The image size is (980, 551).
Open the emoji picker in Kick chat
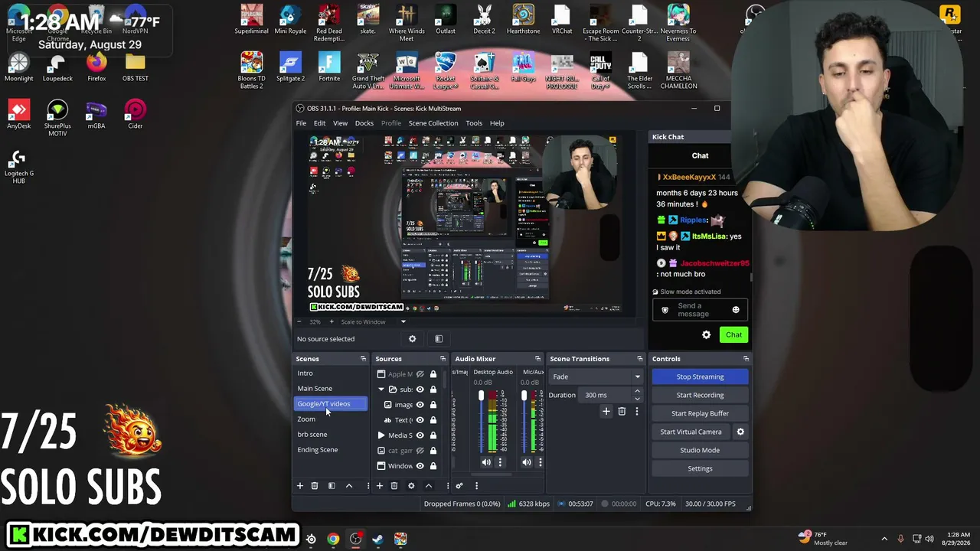point(736,310)
